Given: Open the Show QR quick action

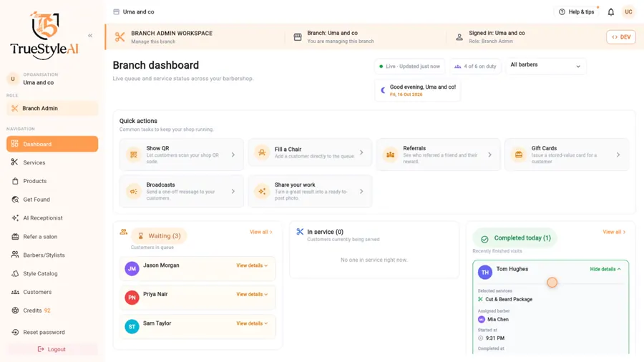Looking at the screenshot, I should [x=182, y=155].
